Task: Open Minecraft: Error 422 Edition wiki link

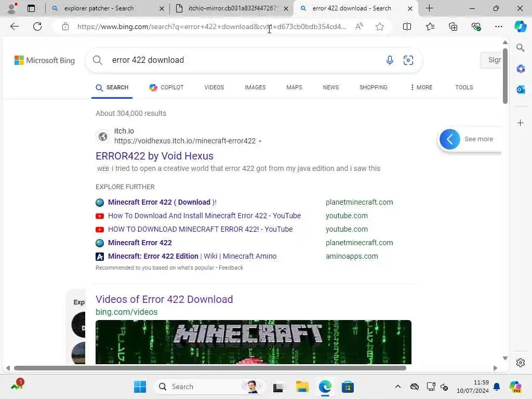Action: pos(192,256)
